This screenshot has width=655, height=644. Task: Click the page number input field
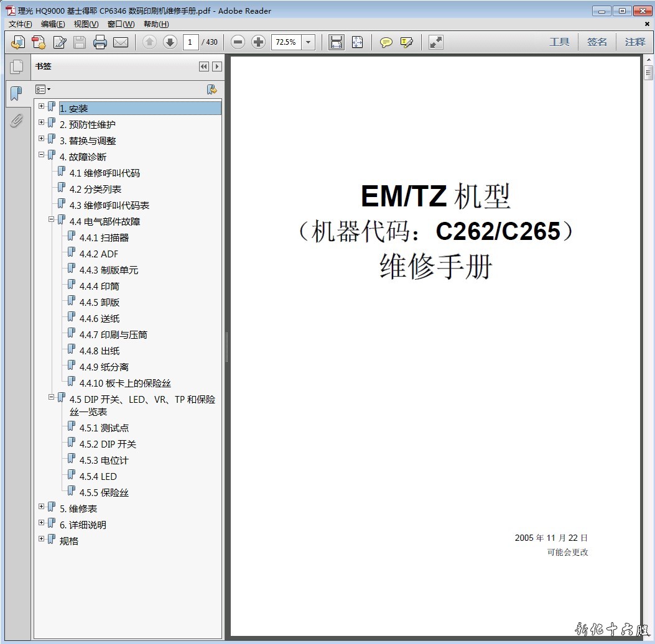[x=191, y=42]
